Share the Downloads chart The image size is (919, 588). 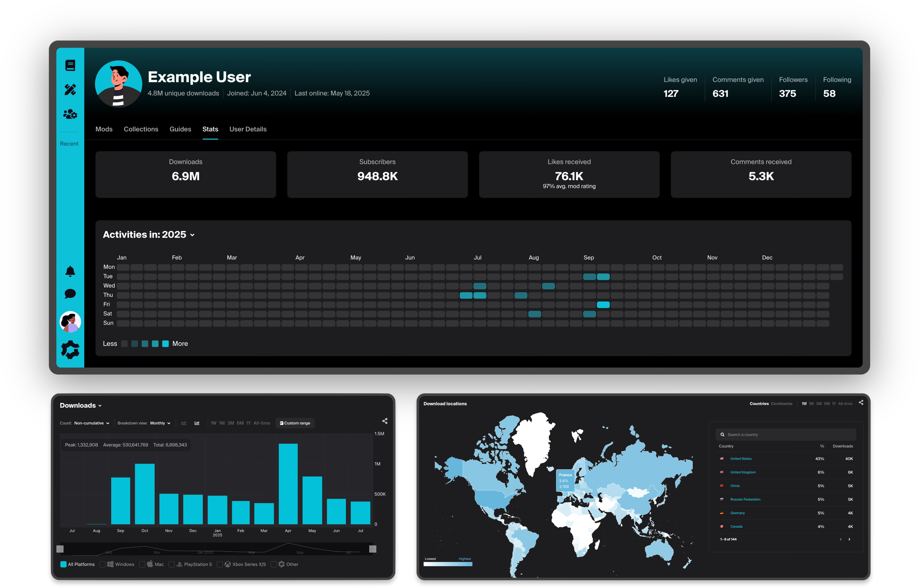[385, 421]
